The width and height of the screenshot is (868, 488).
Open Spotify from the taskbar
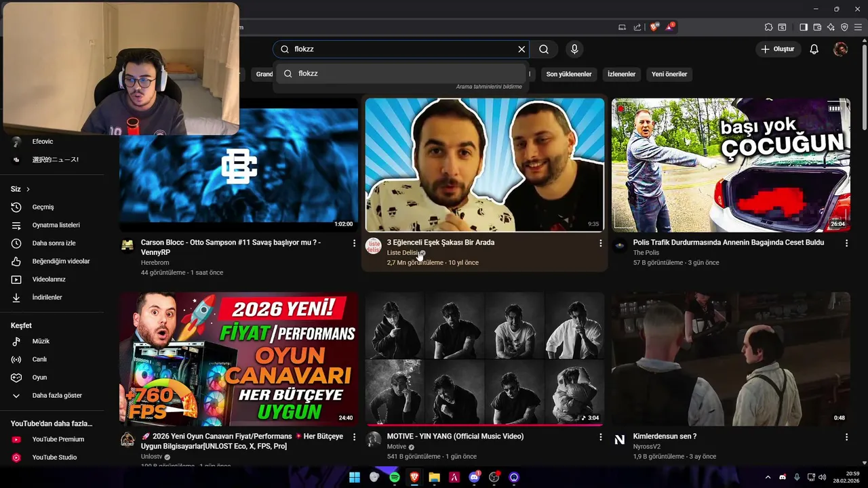tap(395, 477)
